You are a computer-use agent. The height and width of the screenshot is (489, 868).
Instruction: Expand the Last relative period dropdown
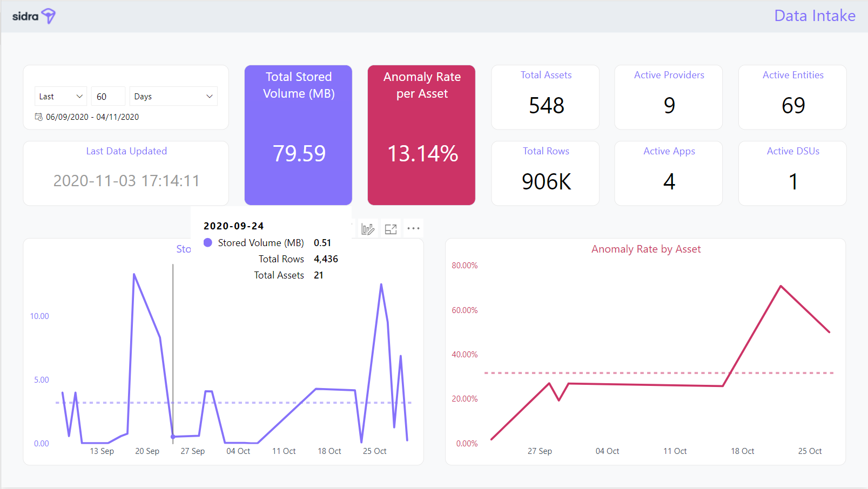pos(60,97)
